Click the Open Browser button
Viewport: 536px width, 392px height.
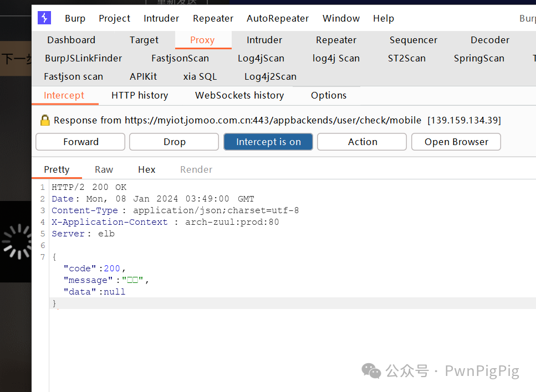coord(456,142)
